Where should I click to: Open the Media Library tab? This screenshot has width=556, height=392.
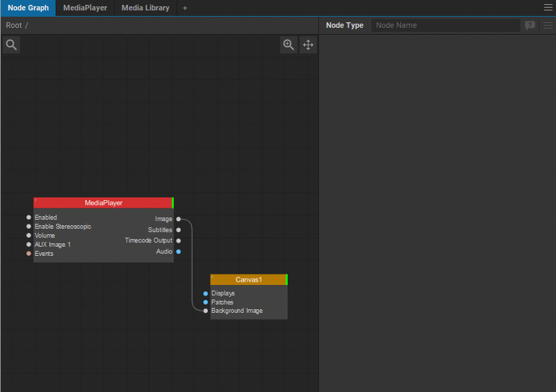pos(145,8)
